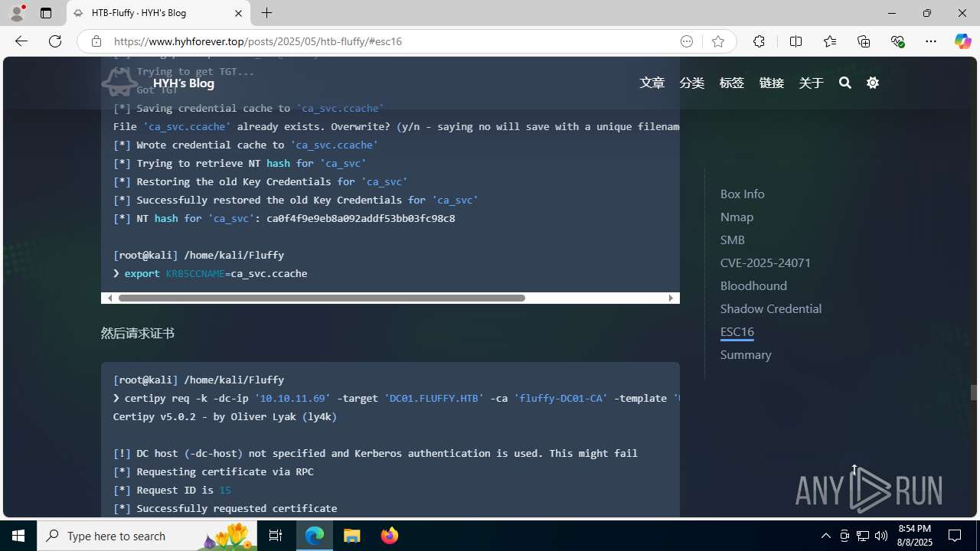Jump to CVE-2025-24071 section

pyautogui.click(x=765, y=262)
